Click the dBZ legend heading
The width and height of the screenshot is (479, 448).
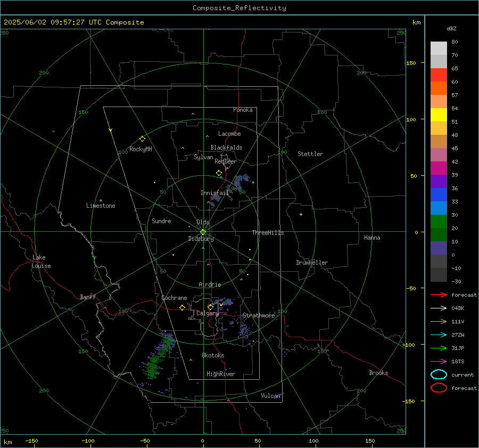[x=451, y=28]
